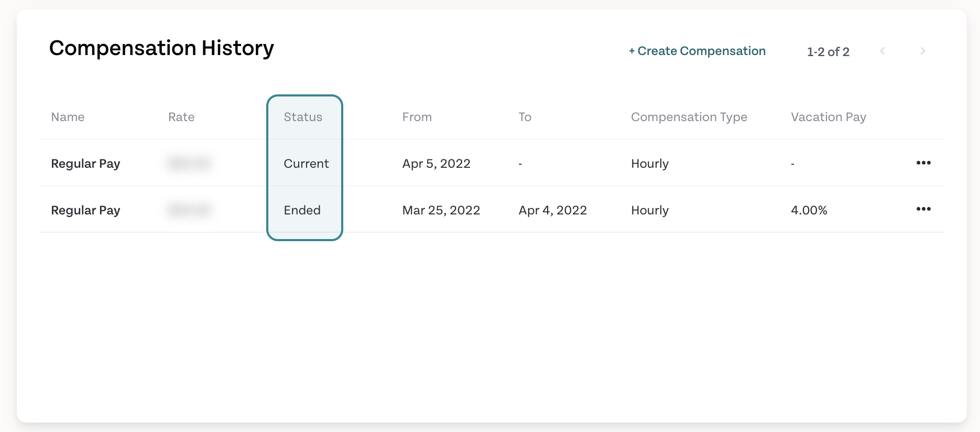Go to next page of compensations

tap(922, 51)
